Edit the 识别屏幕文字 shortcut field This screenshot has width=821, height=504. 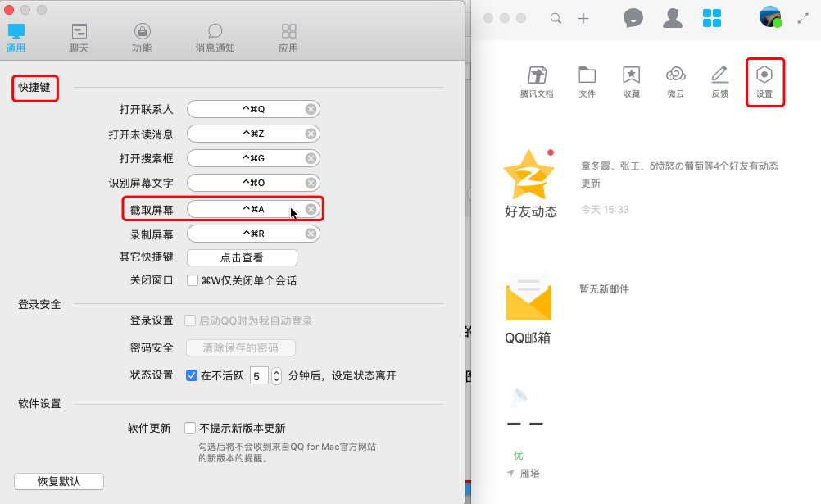(x=253, y=183)
